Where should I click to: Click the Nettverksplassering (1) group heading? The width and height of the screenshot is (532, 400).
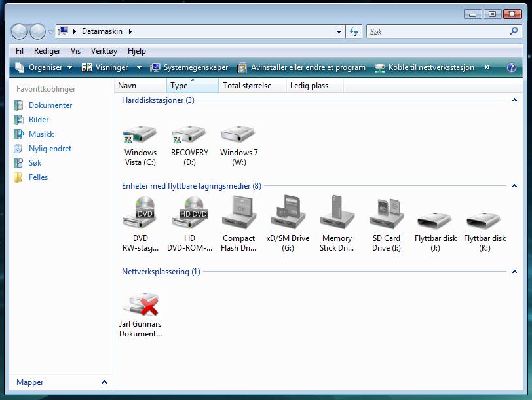161,272
